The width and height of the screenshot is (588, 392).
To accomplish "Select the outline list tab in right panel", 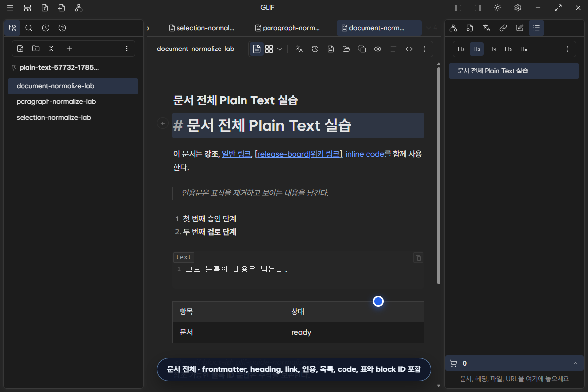I will (537, 28).
